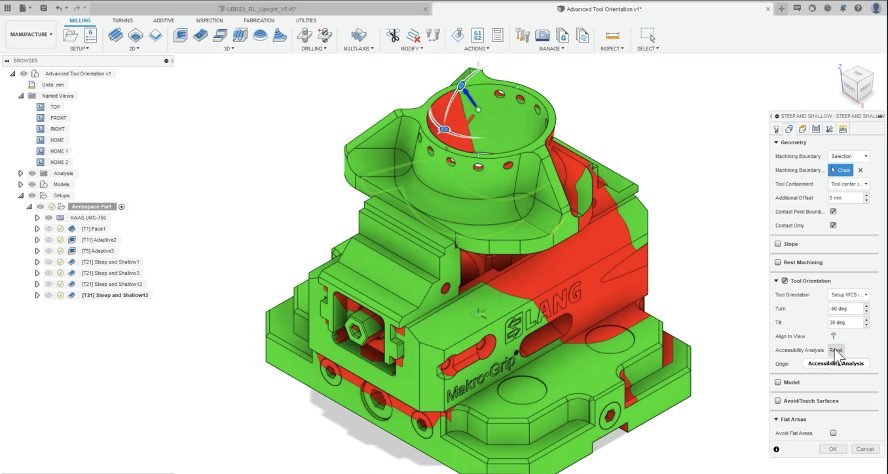The image size is (888, 474).
Task: Click the Setup Sheet icon
Action: tap(497, 35)
